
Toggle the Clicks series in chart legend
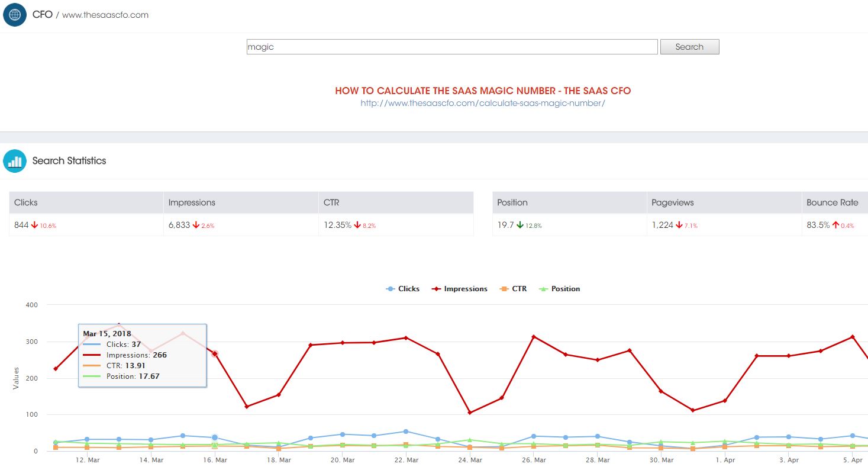coord(402,289)
